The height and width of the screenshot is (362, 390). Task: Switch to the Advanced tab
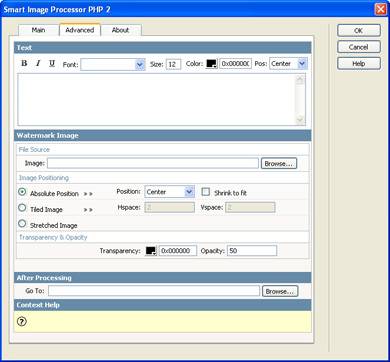(x=80, y=30)
